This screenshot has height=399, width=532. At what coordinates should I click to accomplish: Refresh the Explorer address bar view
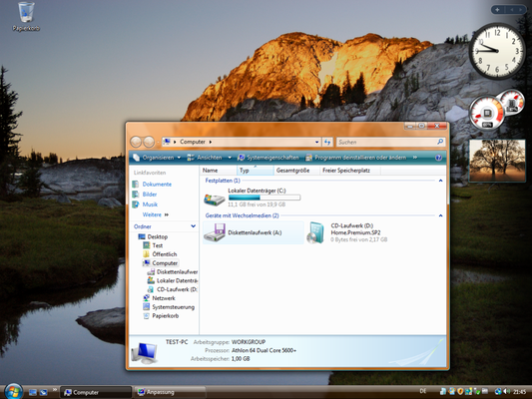[x=327, y=142]
